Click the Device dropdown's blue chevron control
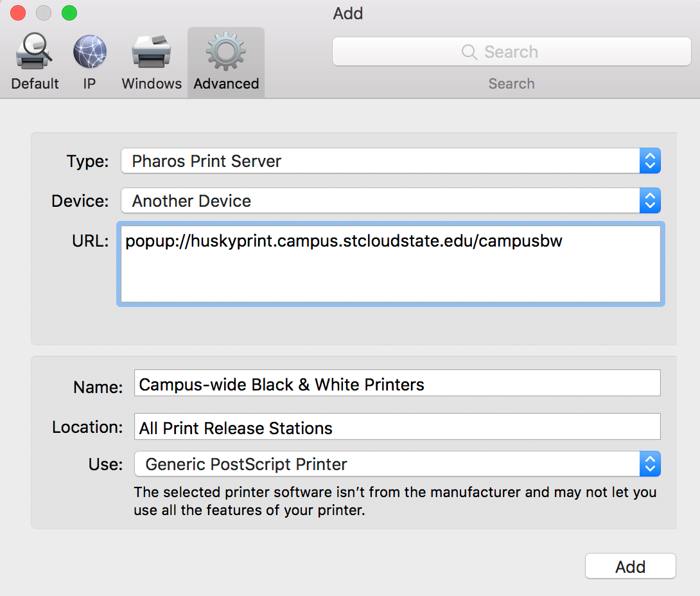This screenshot has height=596, width=700. [650, 200]
